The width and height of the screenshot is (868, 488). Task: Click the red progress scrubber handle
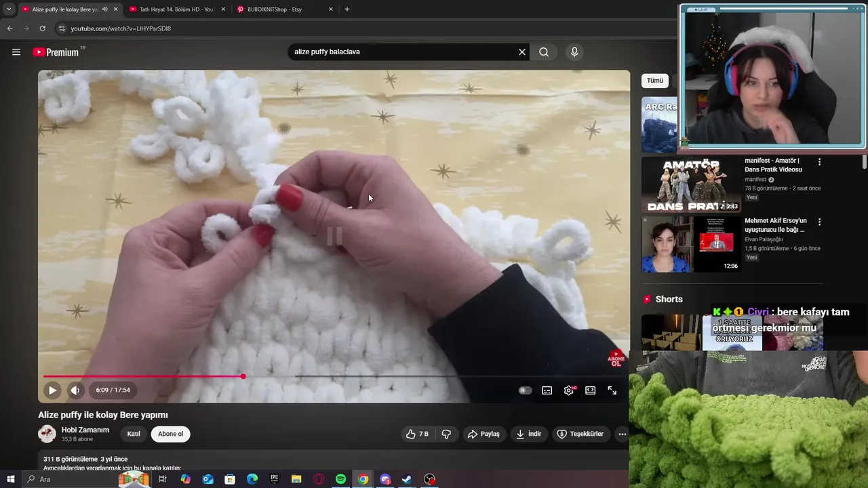click(243, 376)
